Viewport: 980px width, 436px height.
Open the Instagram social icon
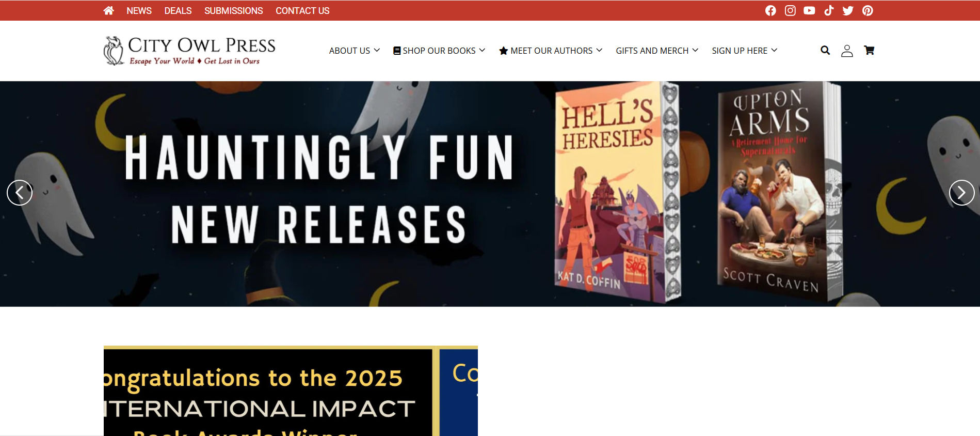click(790, 10)
